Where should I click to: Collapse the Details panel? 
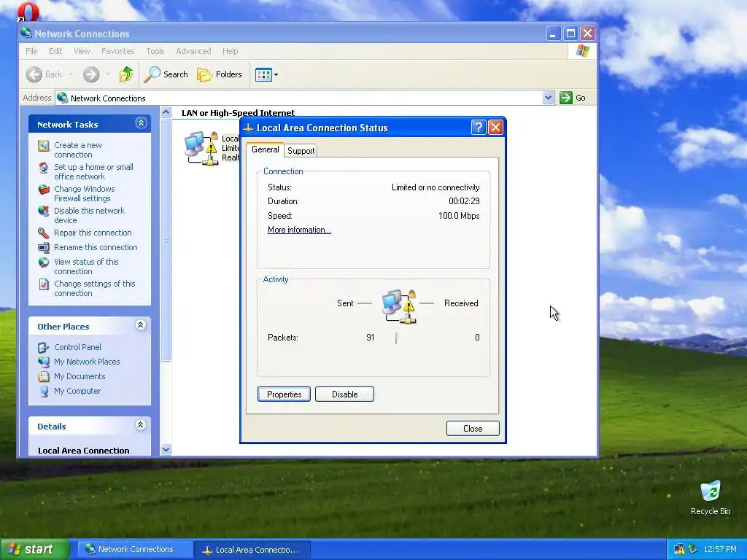(x=141, y=425)
